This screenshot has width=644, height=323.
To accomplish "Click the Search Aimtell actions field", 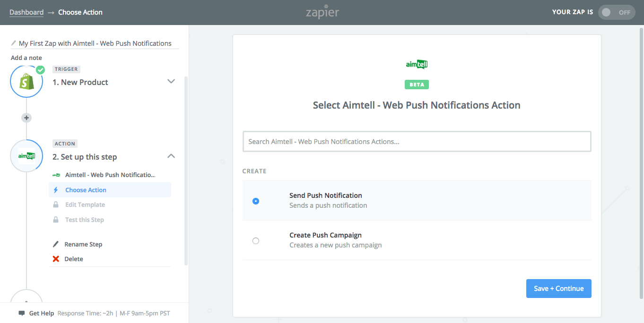I will coord(417,142).
